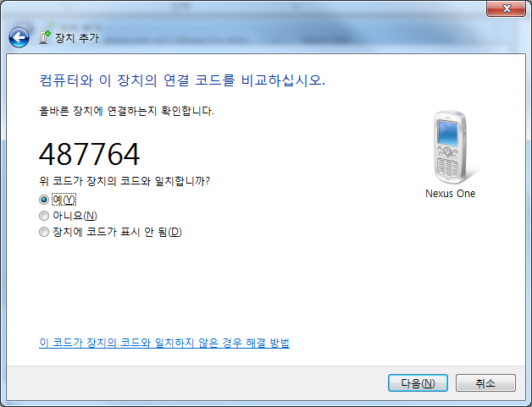This screenshot has width=532, height=407.
Task: Click the 다음(N) next button
Action: click(x=418, y=383)
